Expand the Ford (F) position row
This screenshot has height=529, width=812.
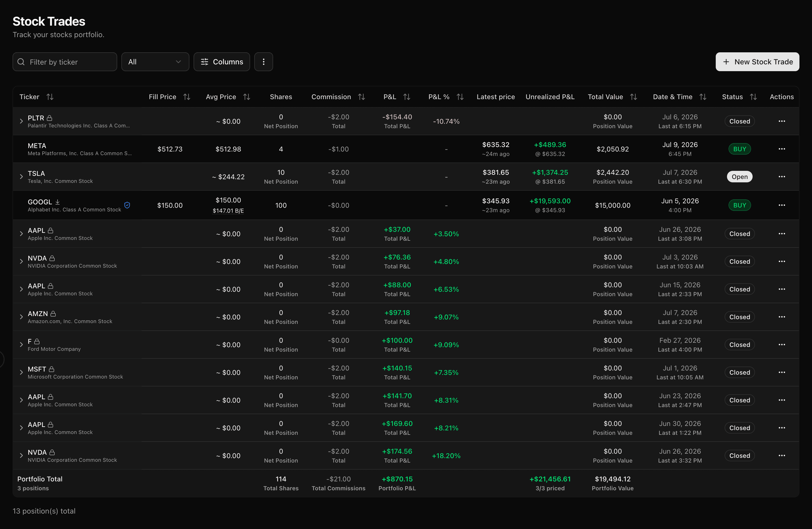pos(21,345)
